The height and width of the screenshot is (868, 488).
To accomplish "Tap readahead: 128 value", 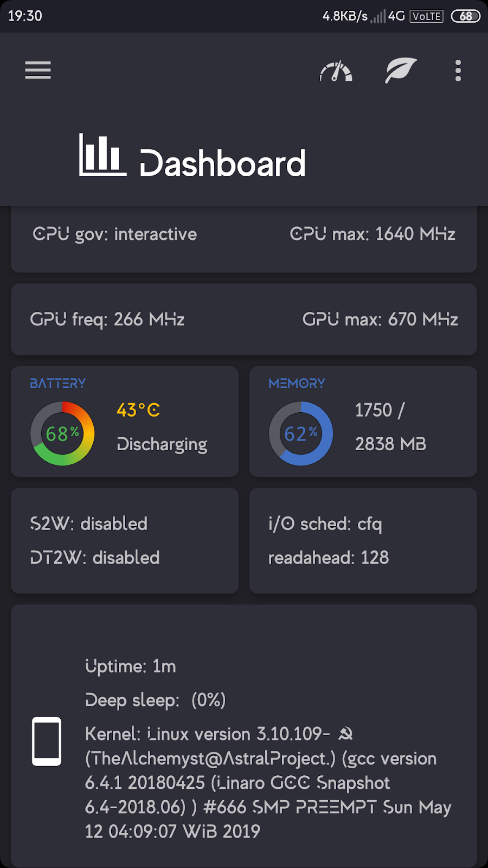I will 329,558.
